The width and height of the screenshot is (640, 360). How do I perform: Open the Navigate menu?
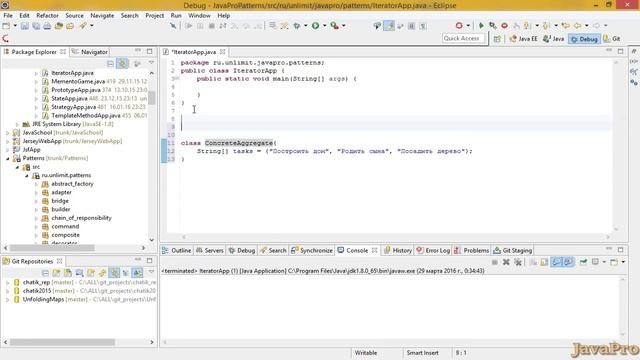tap(102, 16)
